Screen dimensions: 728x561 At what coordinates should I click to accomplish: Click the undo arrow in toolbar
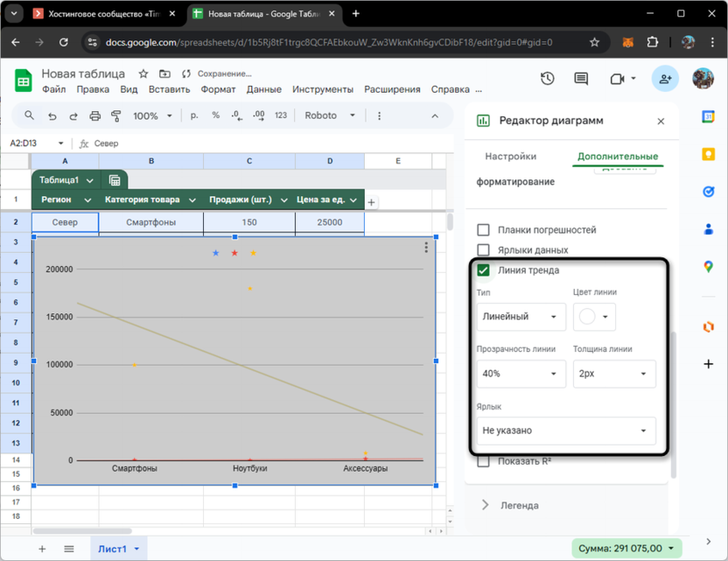[52, 116]
